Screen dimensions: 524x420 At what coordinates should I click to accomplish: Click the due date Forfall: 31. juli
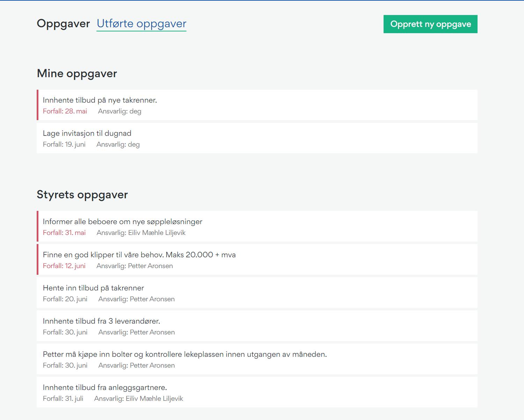(x=63, y=399)
